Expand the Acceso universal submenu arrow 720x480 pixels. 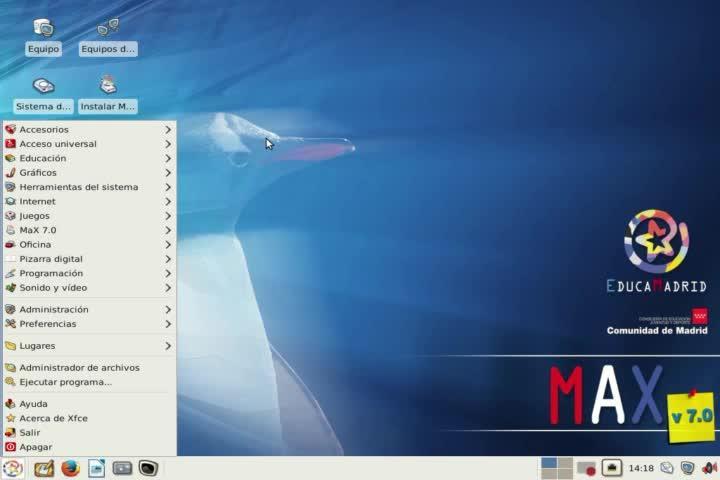pyautogui.click(x=168, y=144)
